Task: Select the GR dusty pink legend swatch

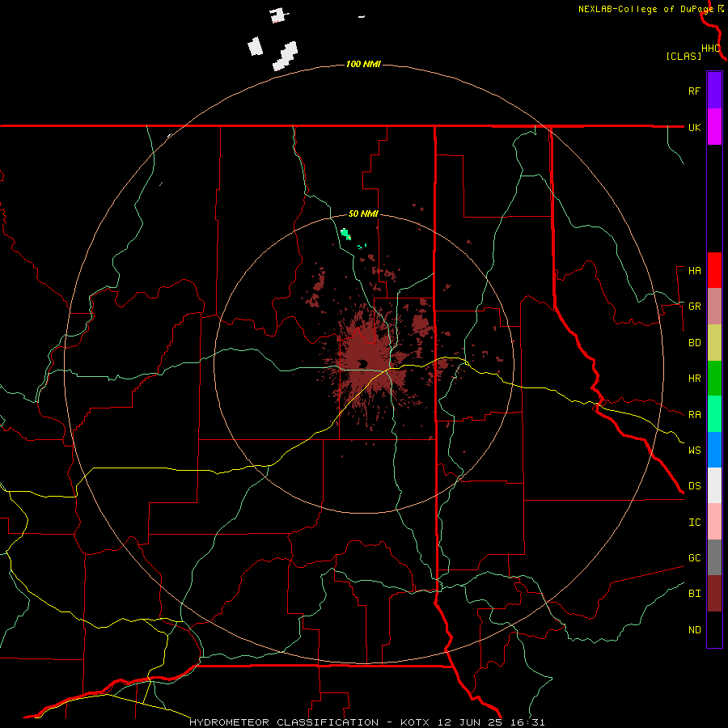Action: coord(714,307)
